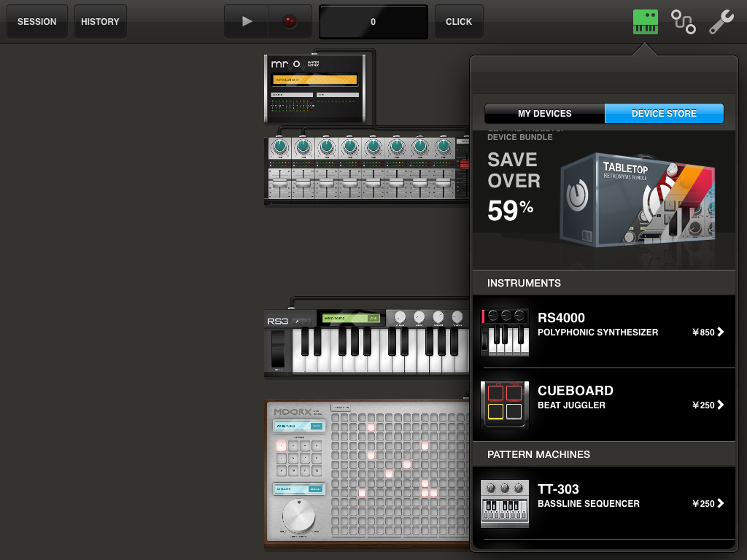747x560 pixels.
Task: Select MOORX pattern button 8
Action: [317, 459]
